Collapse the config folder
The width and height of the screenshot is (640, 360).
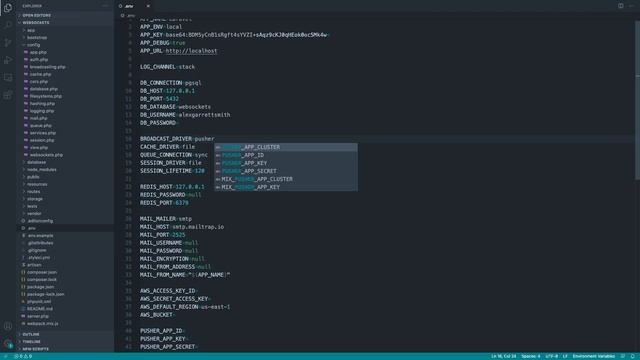click(x=65, y=44)
